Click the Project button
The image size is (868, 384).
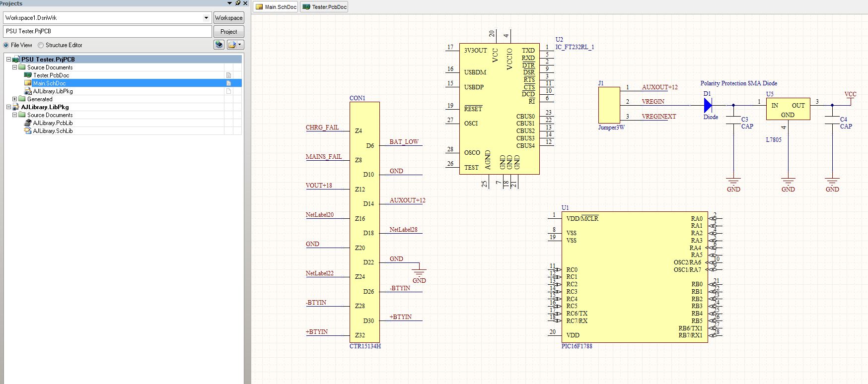(x=229, y=31)
